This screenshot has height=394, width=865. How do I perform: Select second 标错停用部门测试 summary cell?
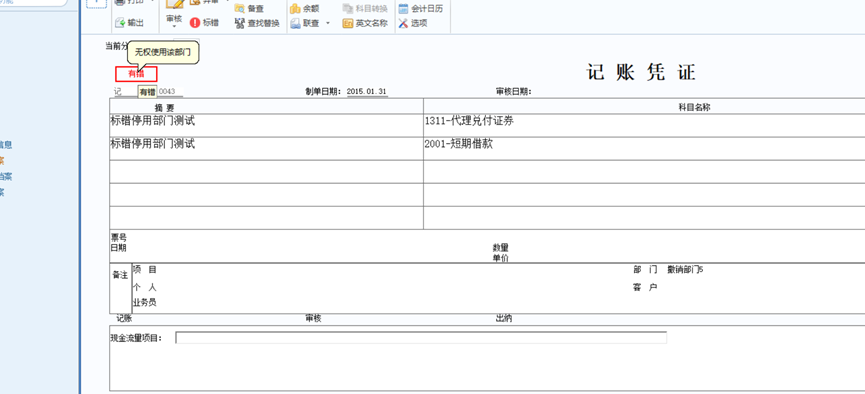tap(266, 148)
